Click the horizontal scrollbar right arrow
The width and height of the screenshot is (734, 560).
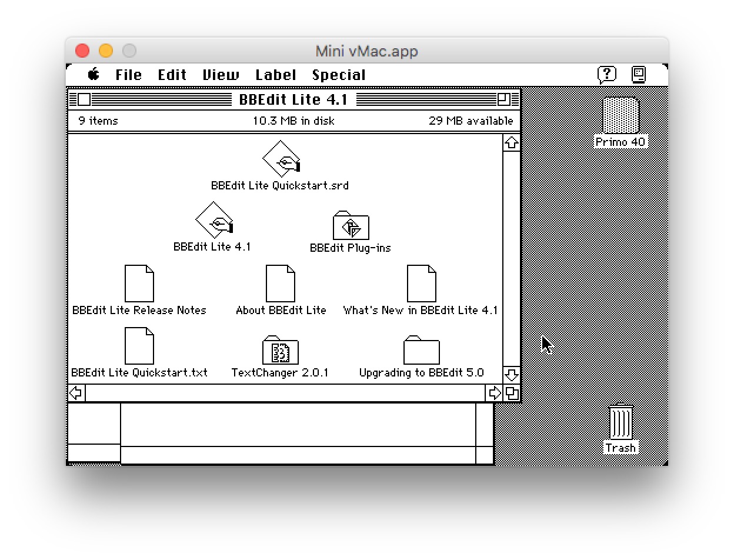click(x=495, y=393)
